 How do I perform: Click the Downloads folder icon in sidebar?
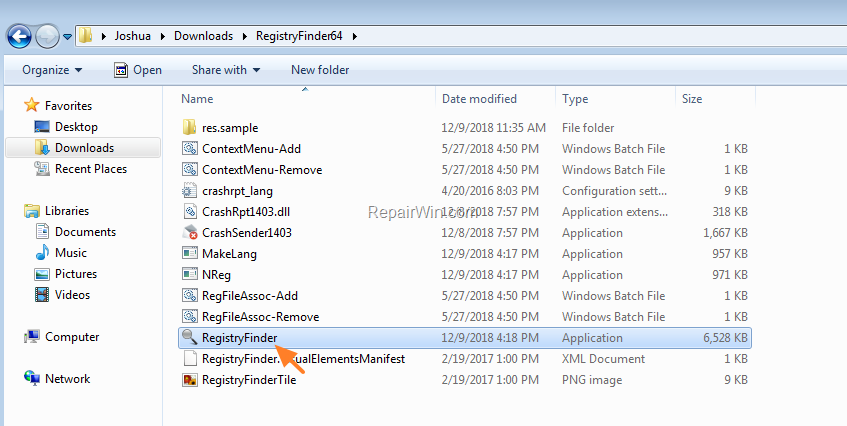42,147
